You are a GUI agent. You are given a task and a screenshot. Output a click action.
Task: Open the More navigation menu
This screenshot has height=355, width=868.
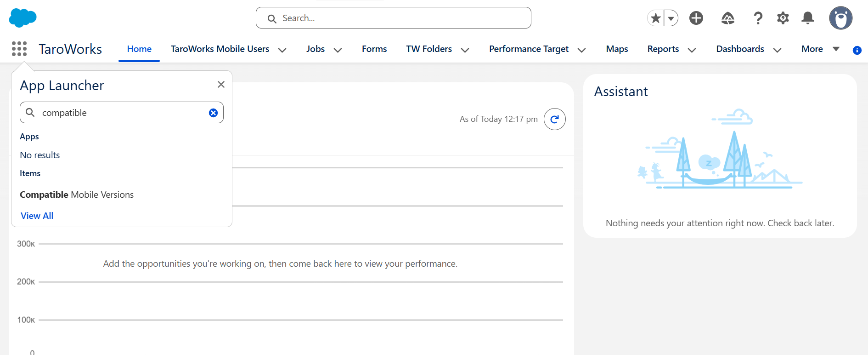821,49
